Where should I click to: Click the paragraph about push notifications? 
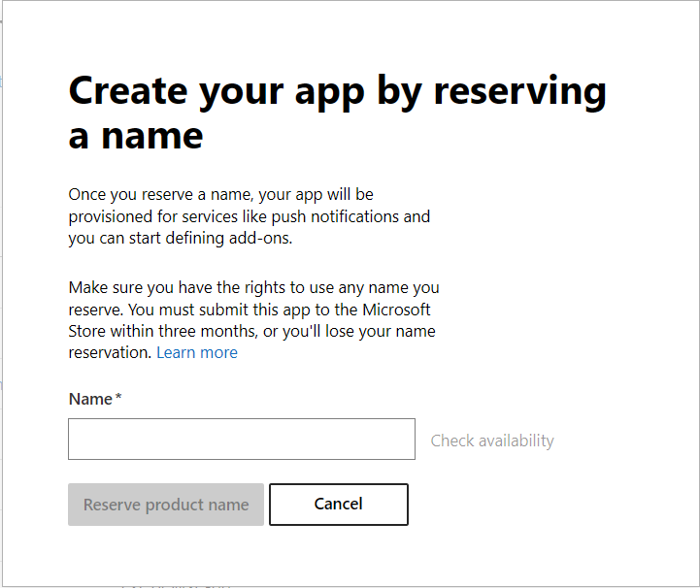coord(249,216)
